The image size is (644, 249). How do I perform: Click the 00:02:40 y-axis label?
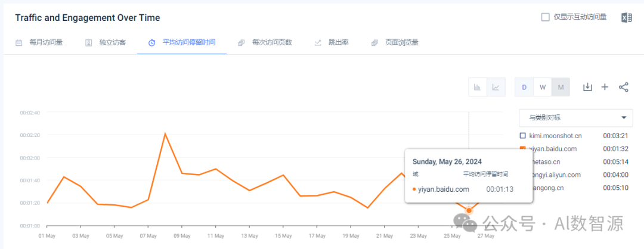pos(30,113)
